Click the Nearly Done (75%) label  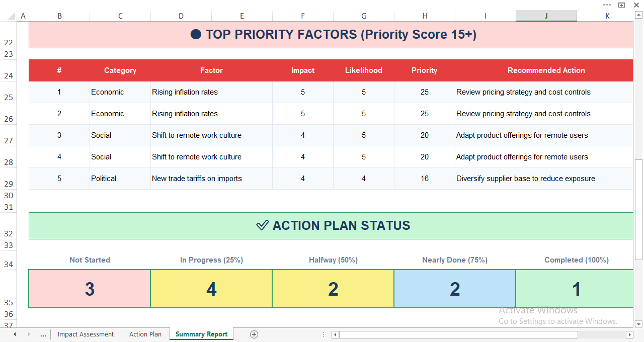[455, 260]
